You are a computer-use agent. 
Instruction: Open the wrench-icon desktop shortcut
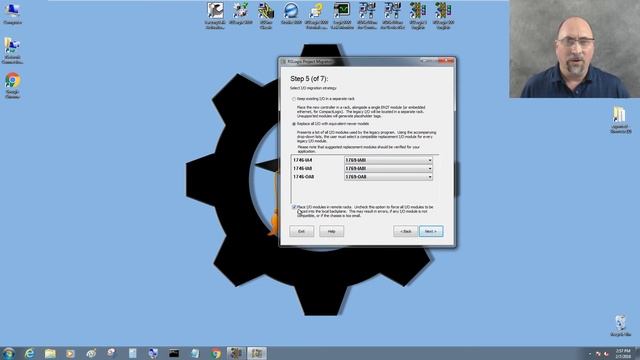point(215,16)
